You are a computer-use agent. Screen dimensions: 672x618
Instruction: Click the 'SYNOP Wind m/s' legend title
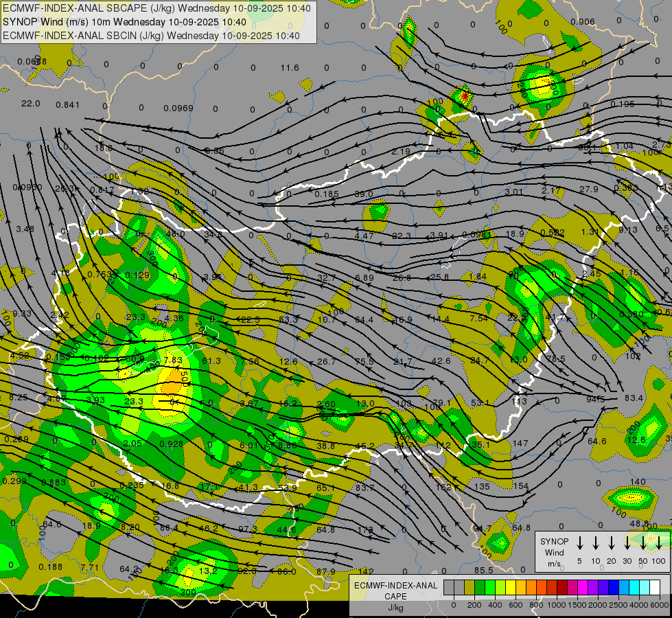(x=554, y=552)
